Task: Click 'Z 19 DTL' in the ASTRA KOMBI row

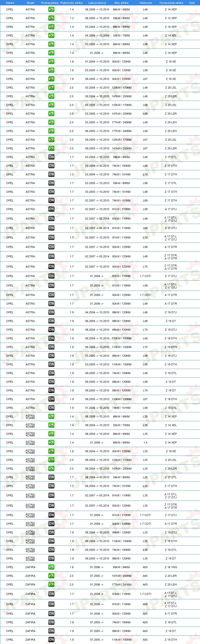Action: [171, 550]
